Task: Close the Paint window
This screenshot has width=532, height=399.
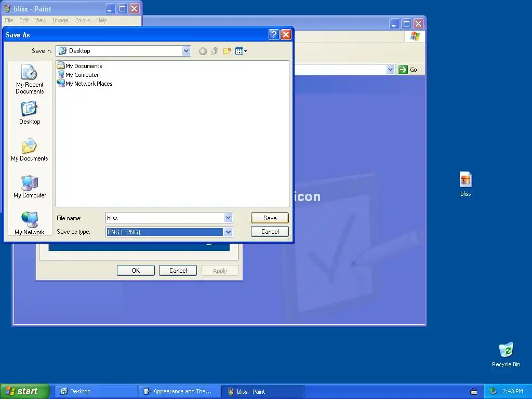Action: (x=135, y=8)
